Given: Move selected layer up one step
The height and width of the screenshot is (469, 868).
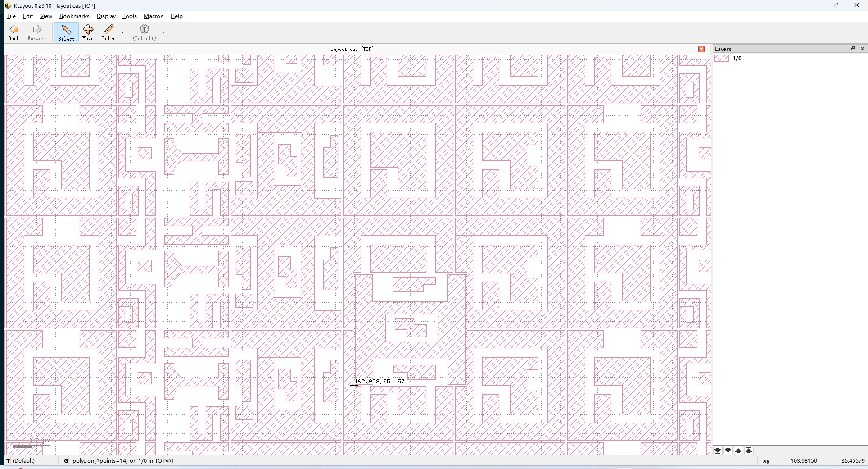Looking at the screenshot, I should click(x=738, y=451).
